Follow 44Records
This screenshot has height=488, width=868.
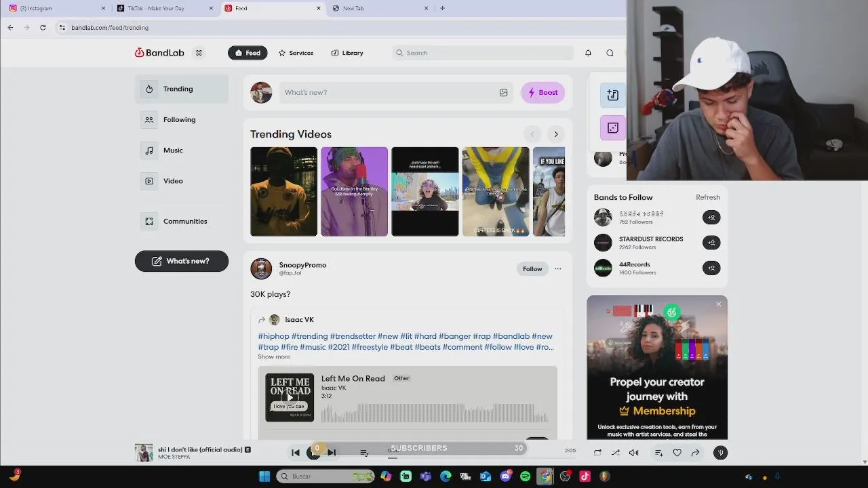click(x=711, y=268)
